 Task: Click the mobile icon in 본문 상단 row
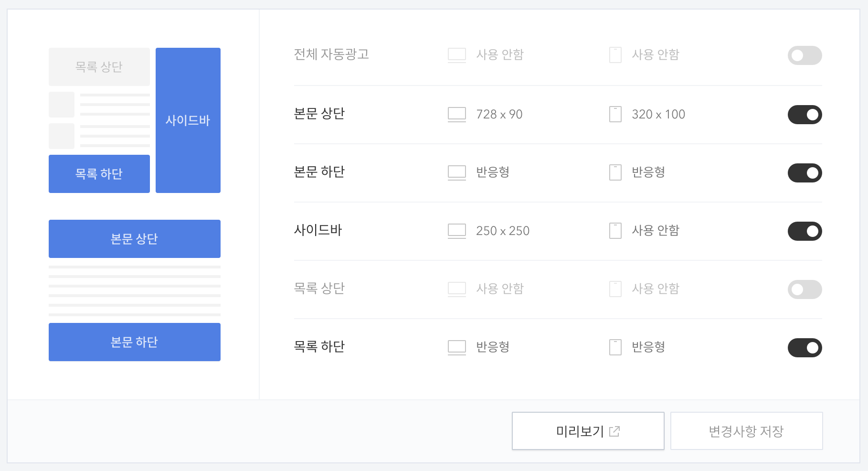[615, 115]
